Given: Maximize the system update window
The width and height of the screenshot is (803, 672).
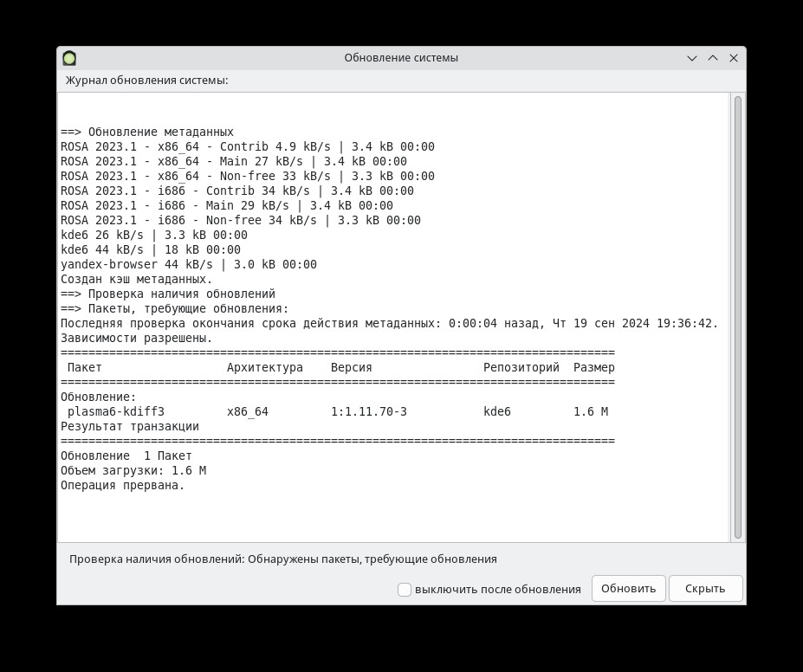Looking at the screenshot, I should pyautogui.click(x=713, y=58).
